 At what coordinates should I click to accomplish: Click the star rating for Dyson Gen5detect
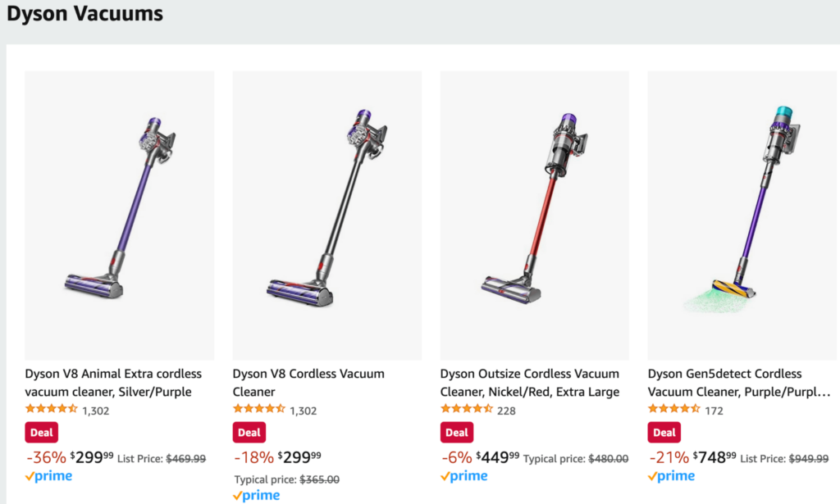click(x=674, y=409)
